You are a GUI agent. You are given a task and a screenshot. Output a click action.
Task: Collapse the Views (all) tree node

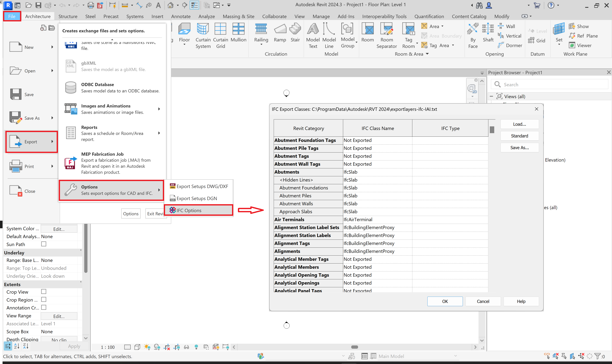pos(491,96)
